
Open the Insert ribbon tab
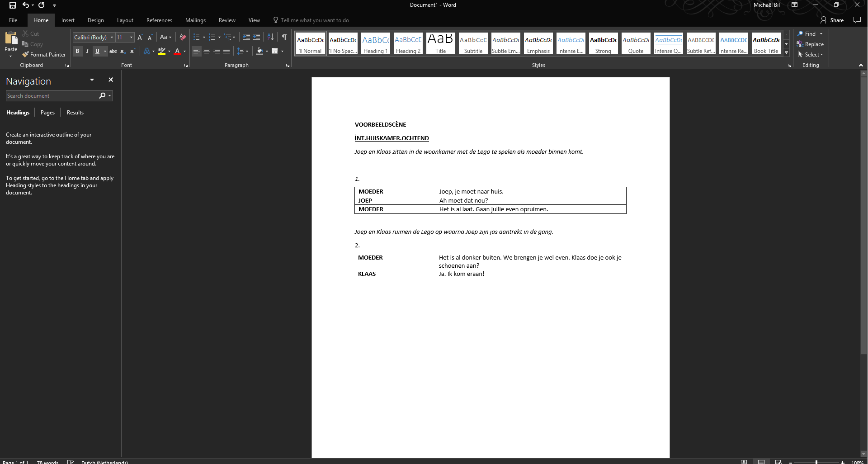coord(68,20)
